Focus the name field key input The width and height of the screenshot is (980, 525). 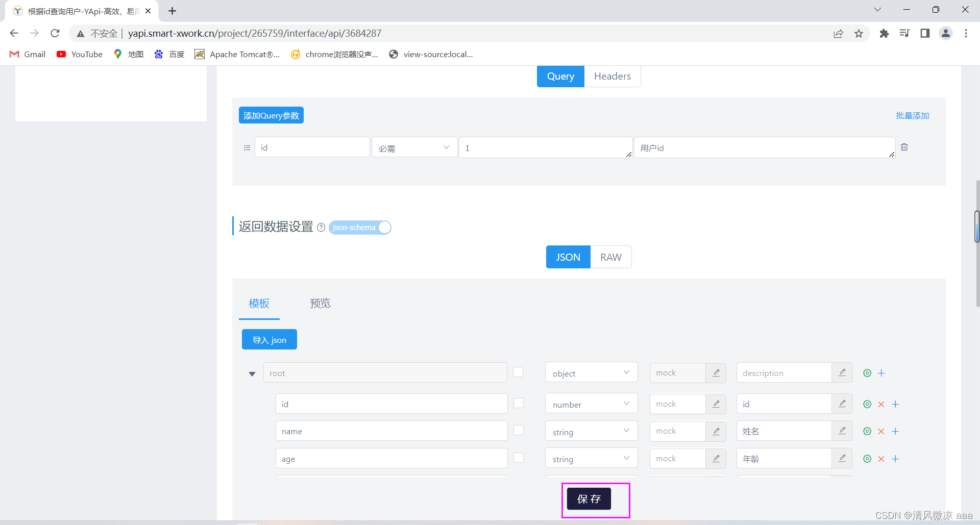(391, 431)
